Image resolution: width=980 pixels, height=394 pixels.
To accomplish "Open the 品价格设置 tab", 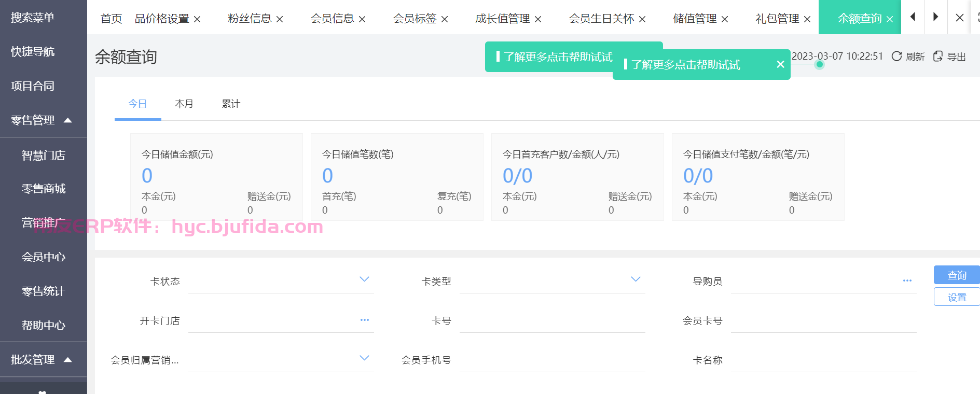I will click(162, 19).
